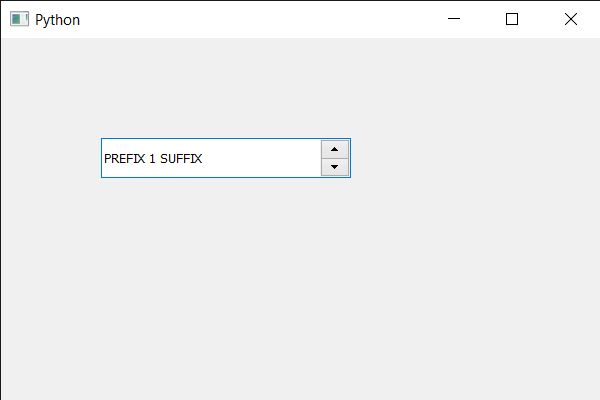Click blank spin box area after SUFFIX
600x400 pixels.
click(265, 158)
